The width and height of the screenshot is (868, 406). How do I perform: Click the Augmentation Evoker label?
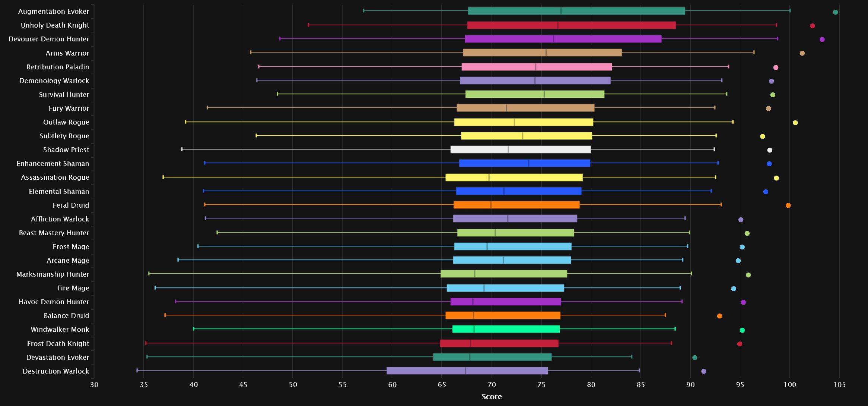point(54,12)
